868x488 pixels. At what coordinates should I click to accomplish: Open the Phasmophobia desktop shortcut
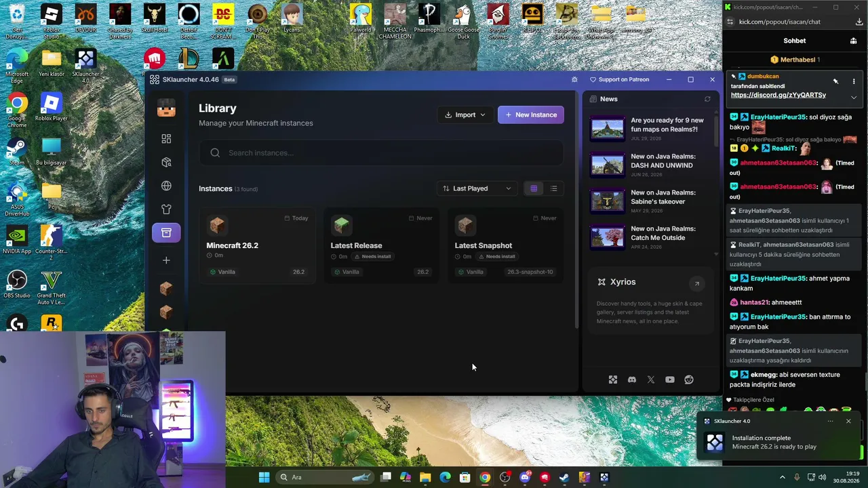(x=429, y=19)
